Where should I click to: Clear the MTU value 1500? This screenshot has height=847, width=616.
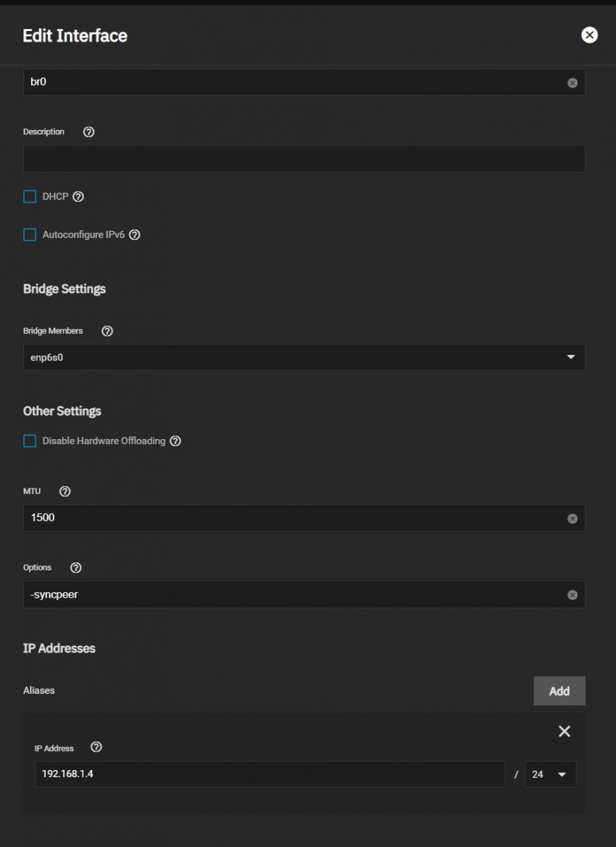572,519
